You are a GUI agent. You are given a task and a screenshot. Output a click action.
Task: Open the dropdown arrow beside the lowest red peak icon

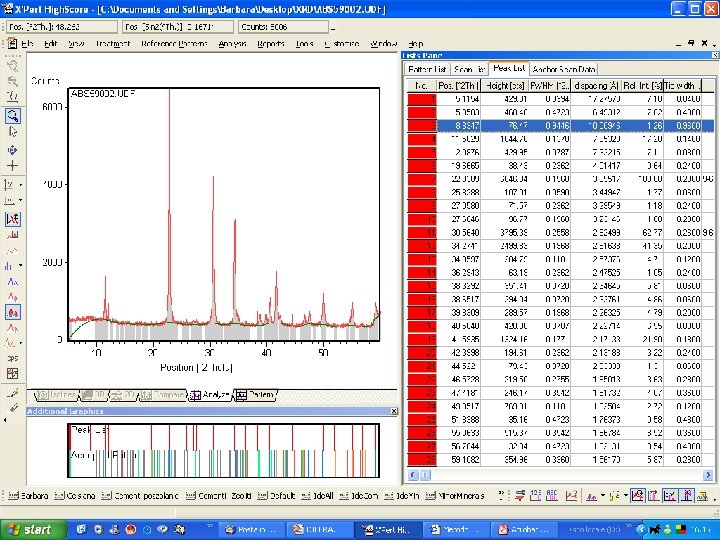pos(21,343)
